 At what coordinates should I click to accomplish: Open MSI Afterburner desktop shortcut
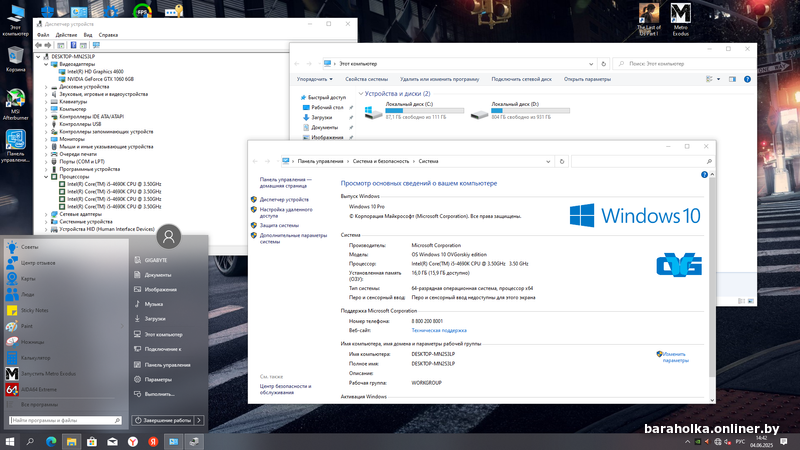point(15,105)
